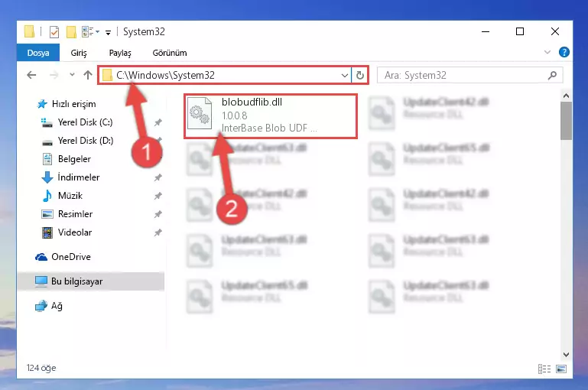Click the pin icon beside Müzik

[158, 196]
